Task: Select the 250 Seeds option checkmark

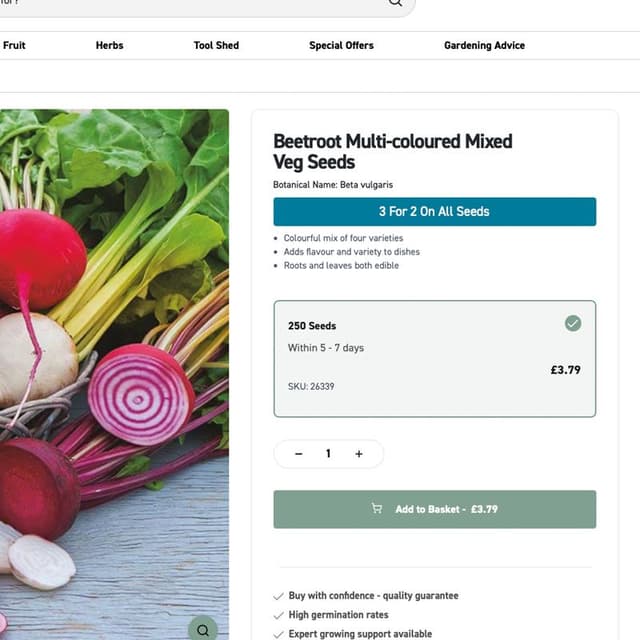Action: 573,323
